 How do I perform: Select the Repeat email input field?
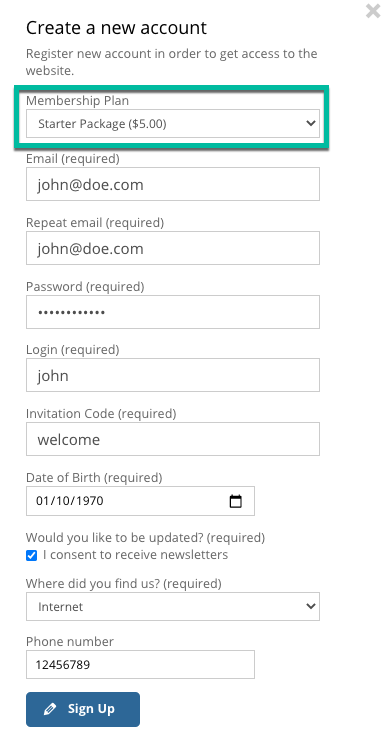[173, 248]
